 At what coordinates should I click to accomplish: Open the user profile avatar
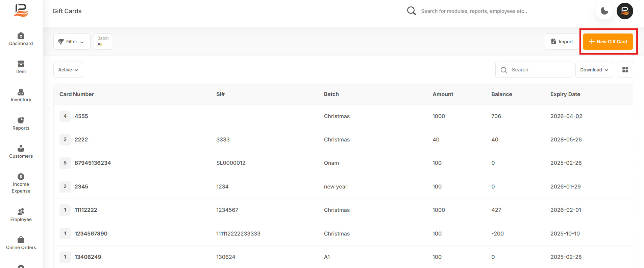point(625,11)
